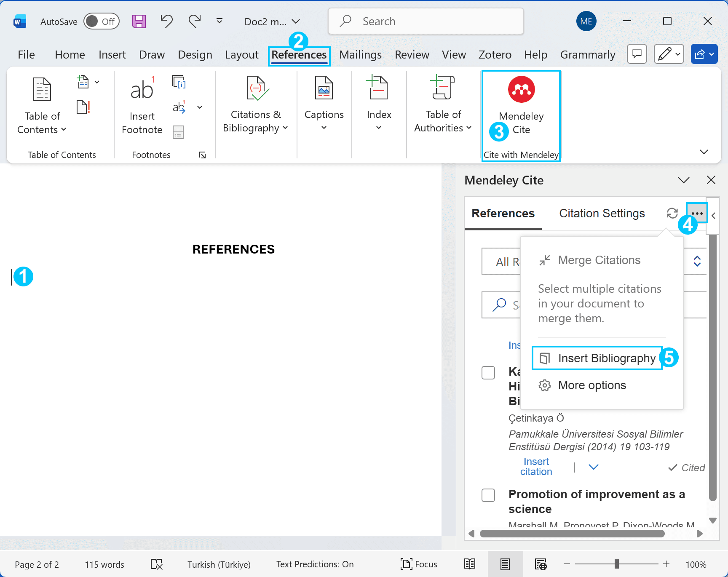The image size is (728, 577).
Task: Collapse the Mendeley side panel arrow
Action: (713, 216)
